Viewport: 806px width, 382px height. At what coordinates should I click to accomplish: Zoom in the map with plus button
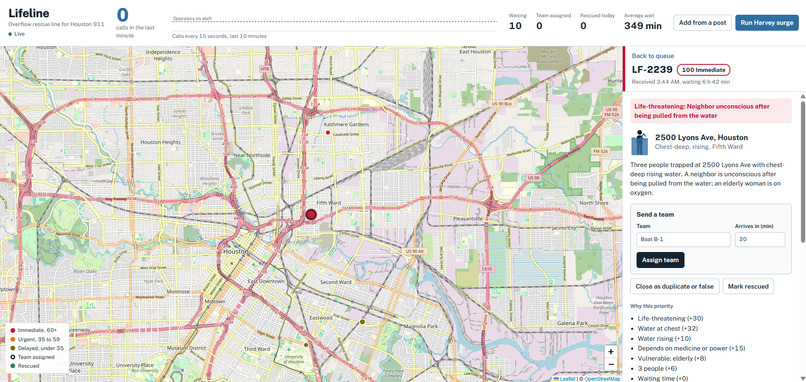click(x=611, y=352)
